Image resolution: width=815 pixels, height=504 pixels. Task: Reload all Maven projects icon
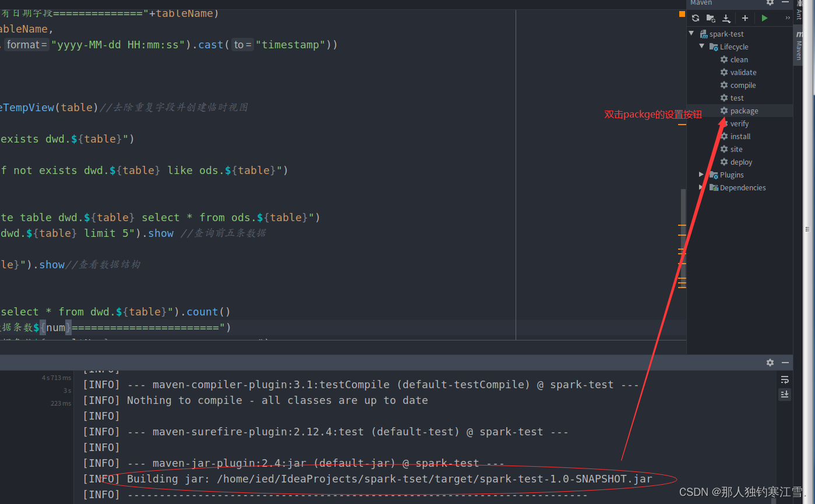pyautogui.click(x=696, y=18)
